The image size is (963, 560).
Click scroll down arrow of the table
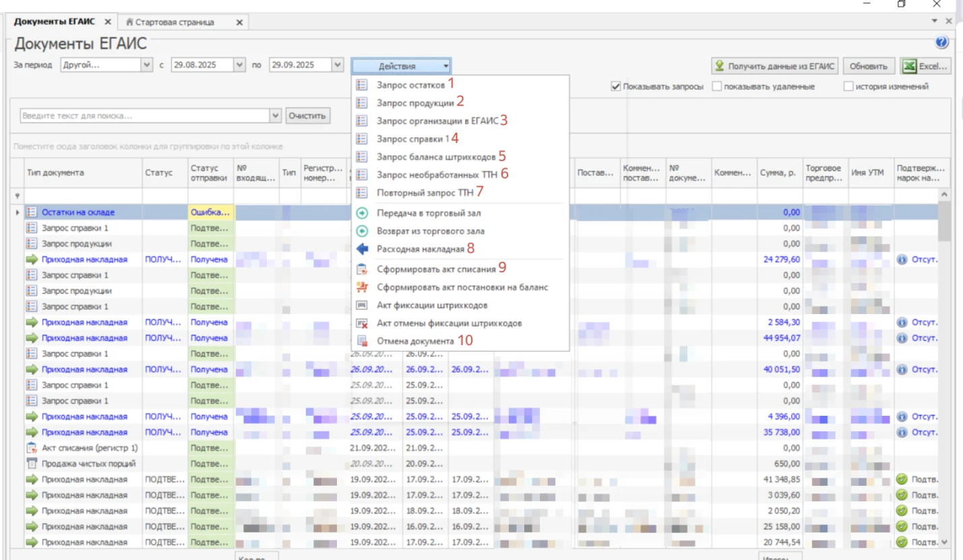coord(943,542)
